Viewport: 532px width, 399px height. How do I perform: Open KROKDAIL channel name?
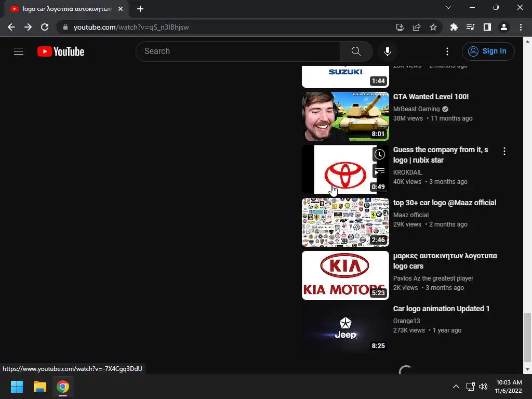point(407,172)
